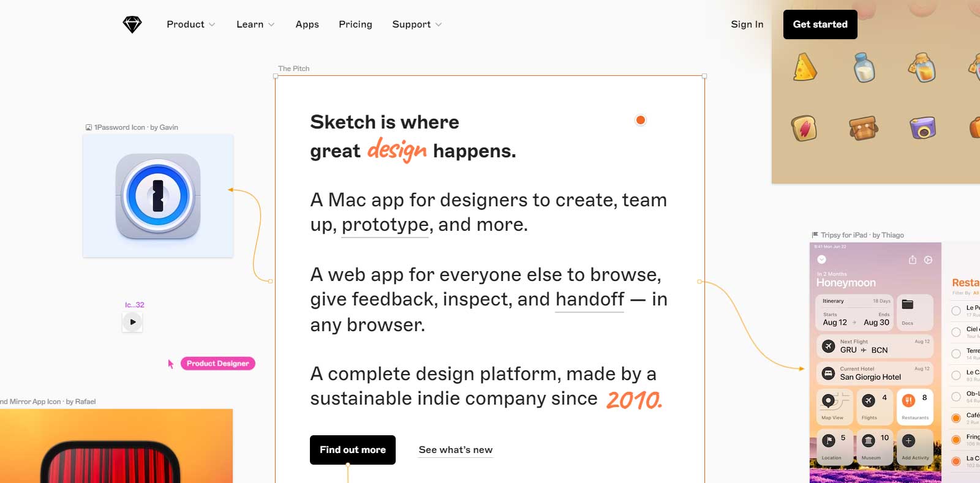The image size is (980, 483).
Task: Open the chevron menu in Tripsy's top-left
Action: tap(821, 260)
